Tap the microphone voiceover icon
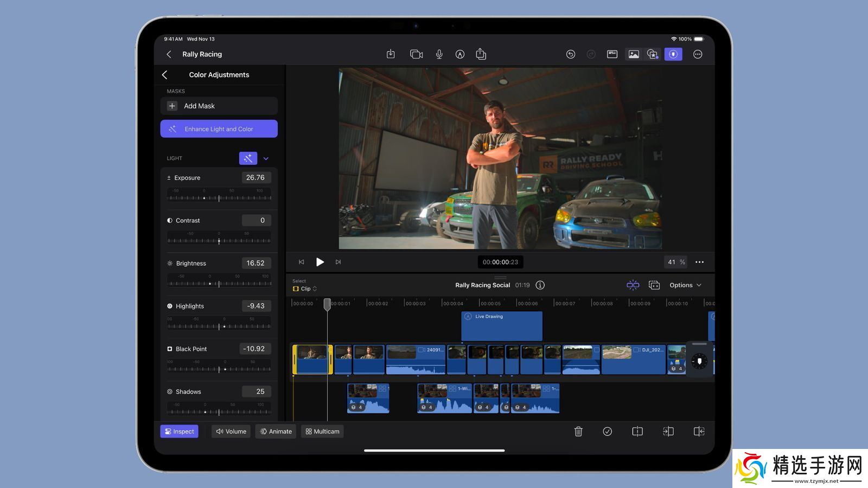The height and width of the screenshot is (488, 868). pos(439,54)
